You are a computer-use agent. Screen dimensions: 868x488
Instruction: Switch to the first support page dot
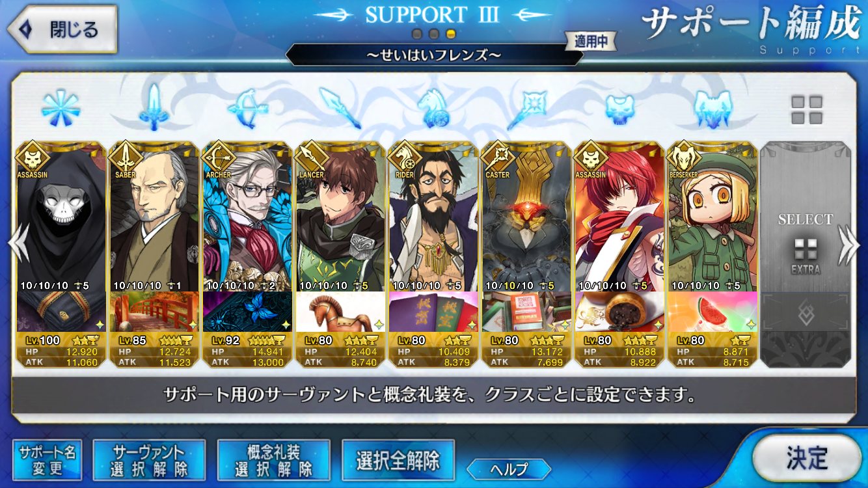point(418,34)
